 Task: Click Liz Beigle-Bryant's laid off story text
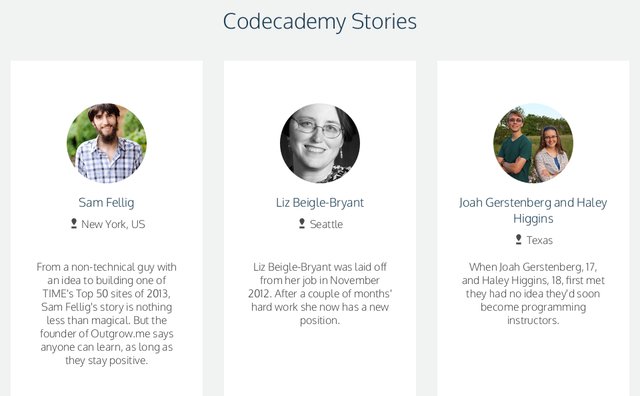(x=320, y=294)
